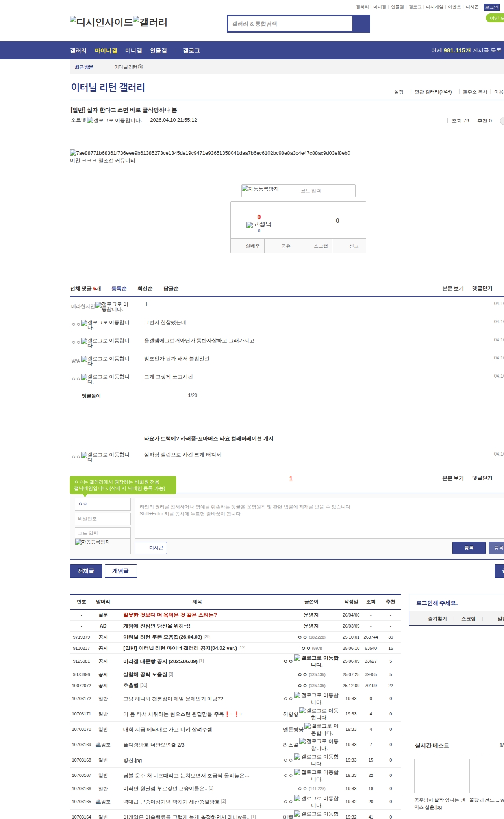Toggle 본문 보기 below the comment list

(453, 478)
